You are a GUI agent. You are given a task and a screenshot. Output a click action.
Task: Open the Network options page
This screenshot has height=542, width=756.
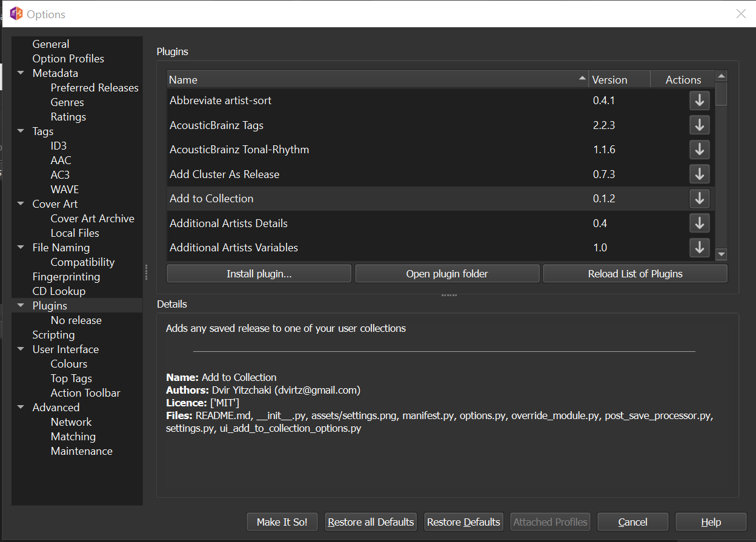pos(71,422)
